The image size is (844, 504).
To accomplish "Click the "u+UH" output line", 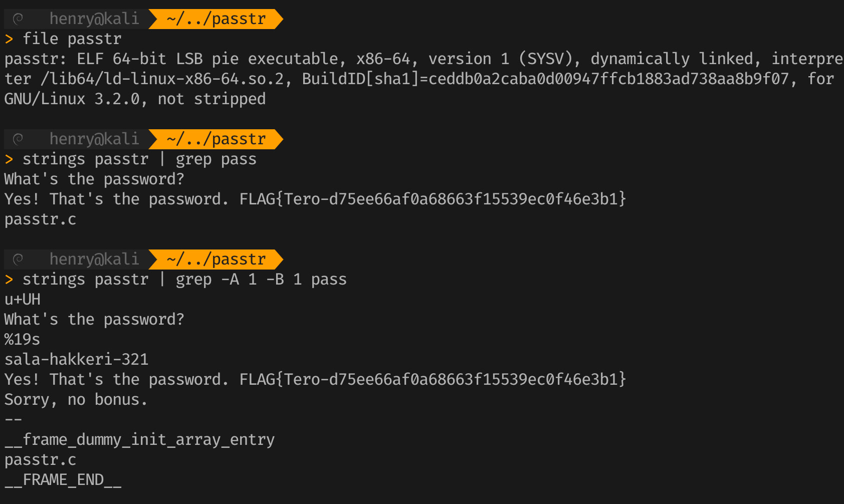I will (x=22, y=299).
